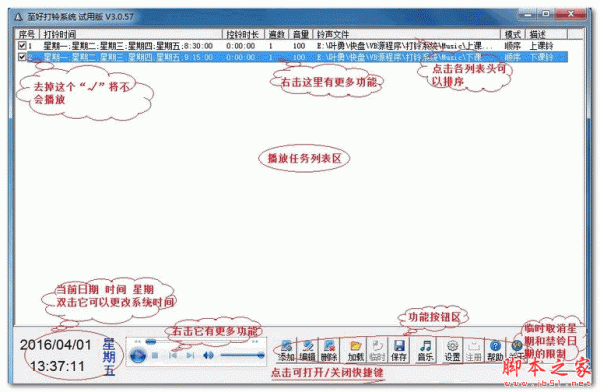The height and width of the screenshot is (392, 600).
Task: Click the application icon in the title bar
Action: [x=18, y=17]
